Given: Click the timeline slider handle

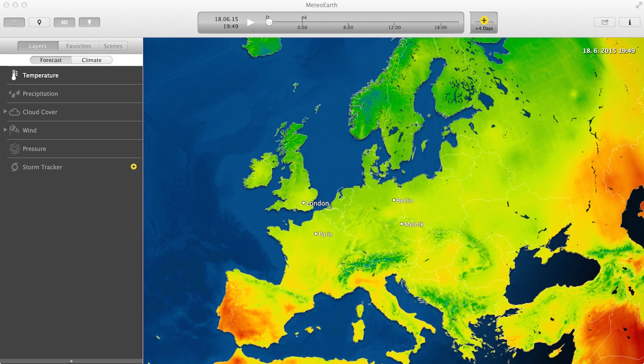Looking at the screenshot, I should pyautogui.click(x=269, y=22).
